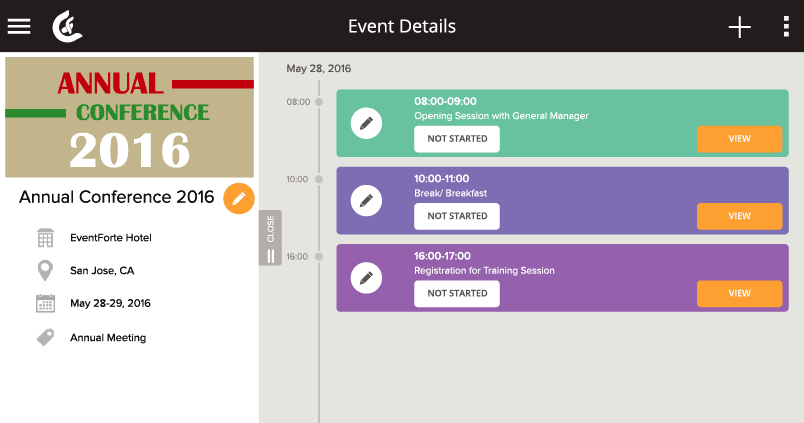This screenshot has height=423, width=804.
Task: Toggle NOT STARTED status for 16:00 session
Action: tap(457, 294)
